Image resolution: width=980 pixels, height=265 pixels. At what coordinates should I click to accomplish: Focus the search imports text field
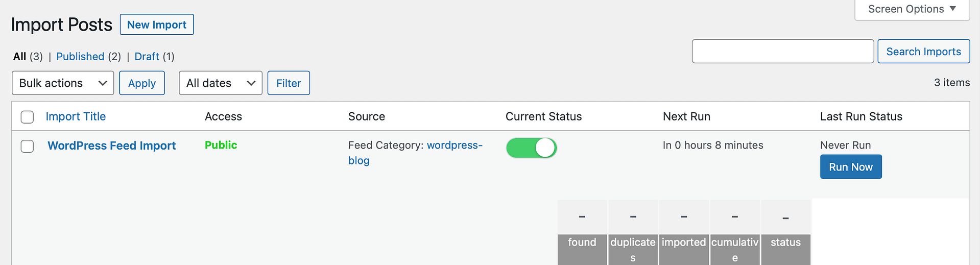point(783,52)
